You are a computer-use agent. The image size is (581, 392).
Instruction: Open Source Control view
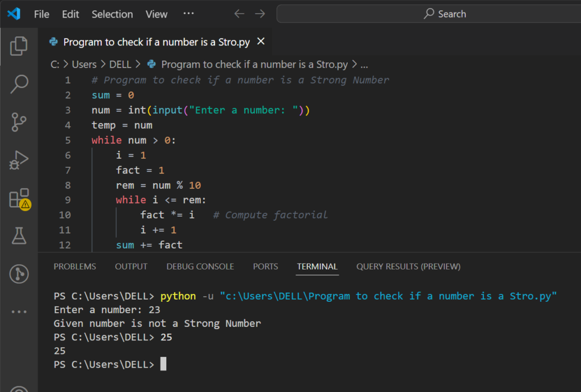[19, 122]
